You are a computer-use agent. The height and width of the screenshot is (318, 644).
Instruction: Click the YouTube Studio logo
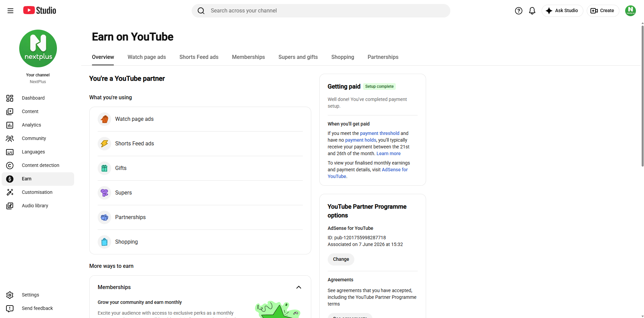point(39,10)
